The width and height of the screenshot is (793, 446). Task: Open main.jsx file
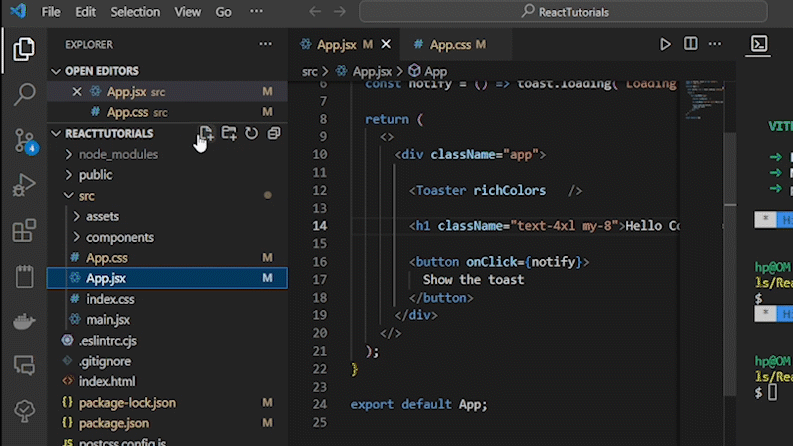[x=167, y=320]
